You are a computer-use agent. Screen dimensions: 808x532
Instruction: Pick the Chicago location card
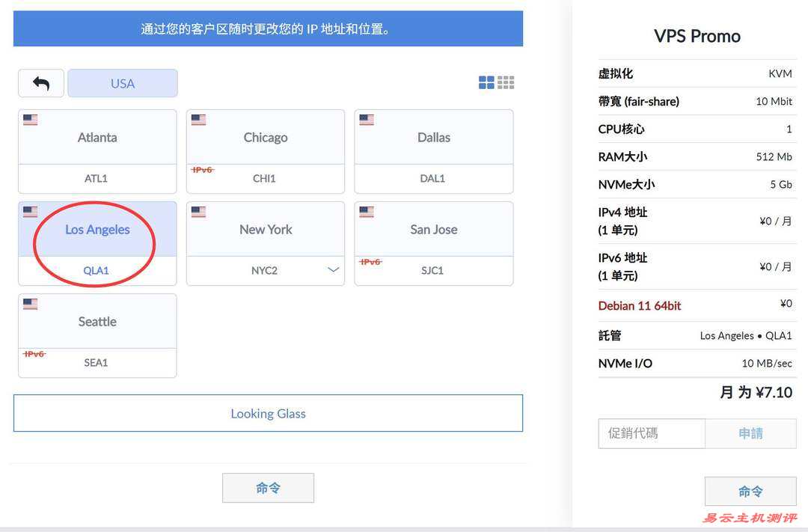pyautogui.click(x=265, y=138)
